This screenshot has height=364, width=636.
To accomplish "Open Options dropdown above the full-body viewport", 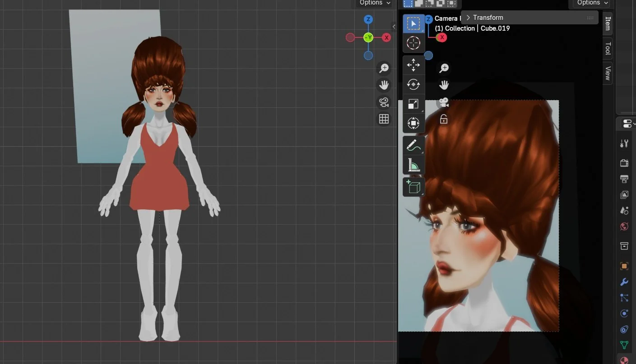I will tap(375, 3).
